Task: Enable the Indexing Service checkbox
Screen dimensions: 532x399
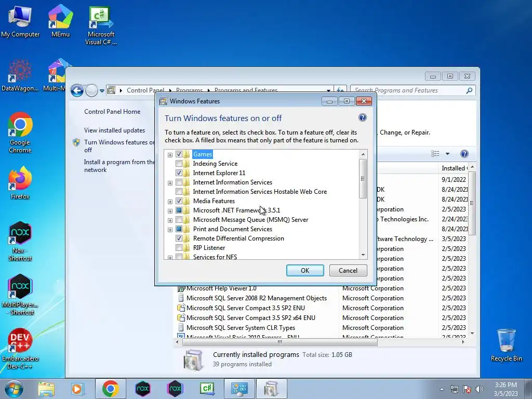Action: click(x=179, y=164)
